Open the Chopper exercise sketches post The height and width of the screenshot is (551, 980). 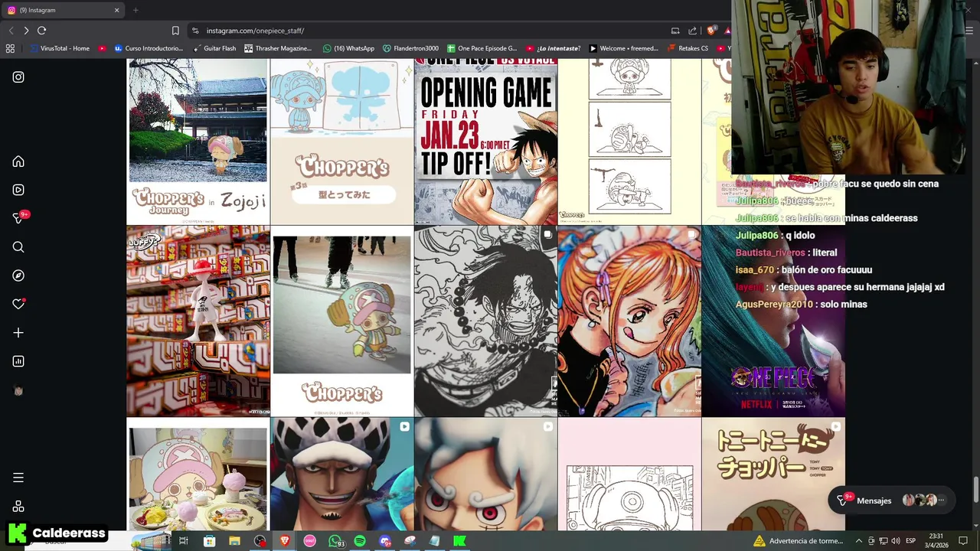pos(629,142)
